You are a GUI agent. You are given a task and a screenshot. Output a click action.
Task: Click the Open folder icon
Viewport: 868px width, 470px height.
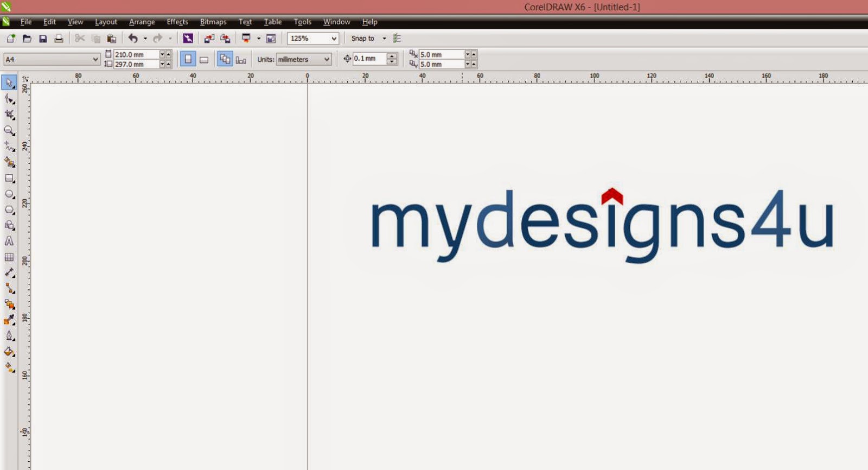27,38
